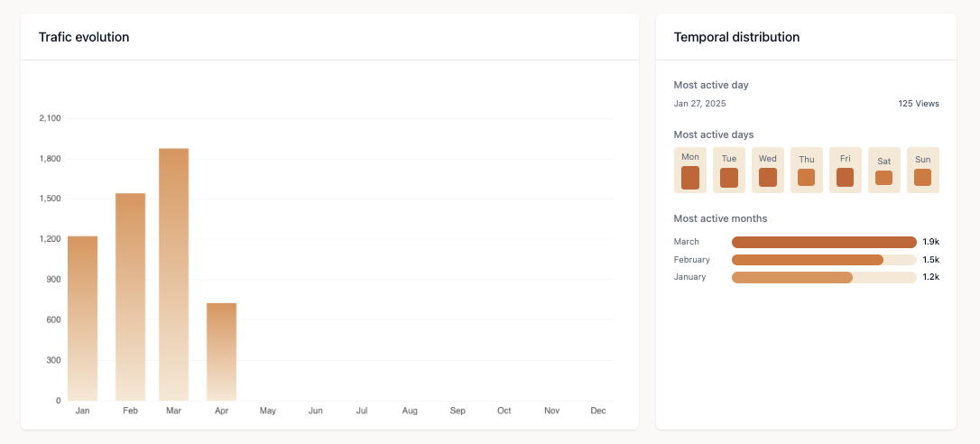Click the Thu activity square
980x444 pixels.
tap(807, 178)
